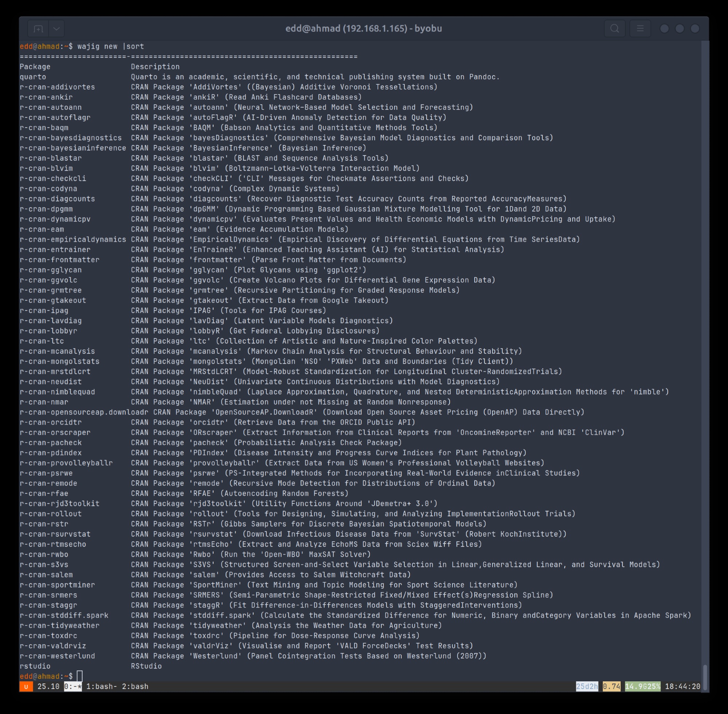This screenshot has width=728, height=714.
Task: Open the hamburger main menu
Action: 640,28
